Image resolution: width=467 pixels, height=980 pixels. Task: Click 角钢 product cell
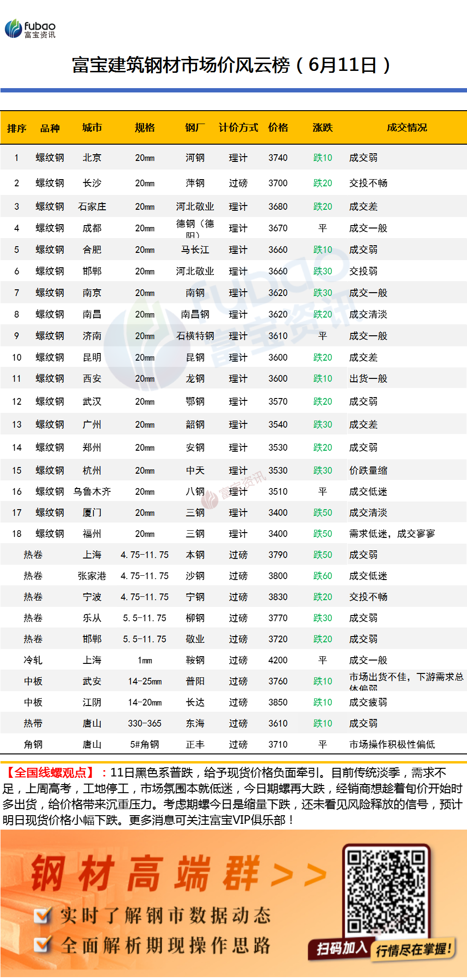click(33, 744)
